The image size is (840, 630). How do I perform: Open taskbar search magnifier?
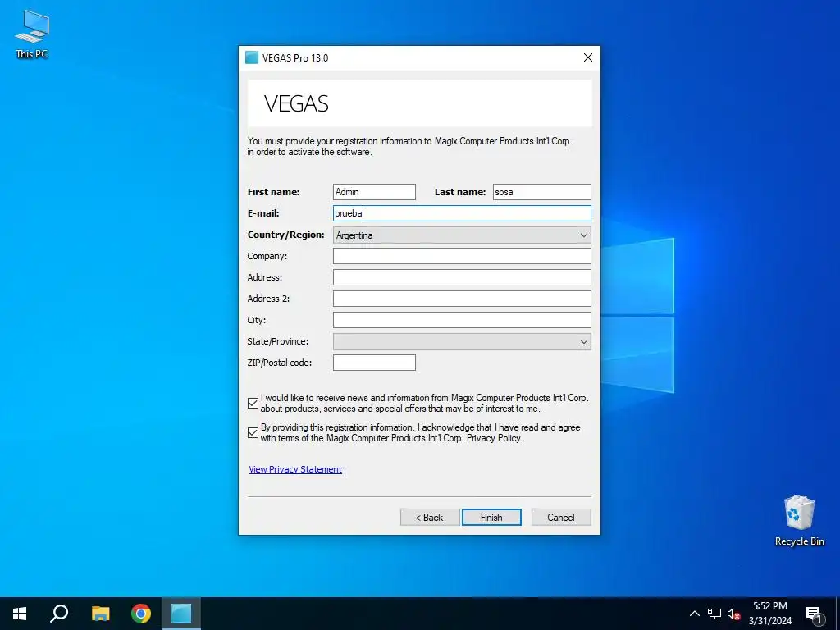59,614
